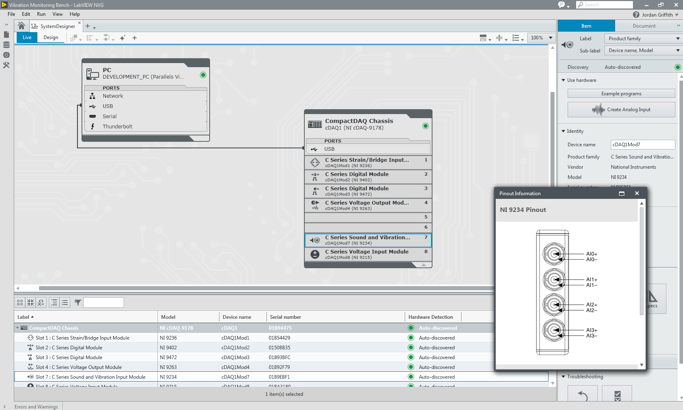
Task: Switch to Design view mode
Action: tap(50, 38)
